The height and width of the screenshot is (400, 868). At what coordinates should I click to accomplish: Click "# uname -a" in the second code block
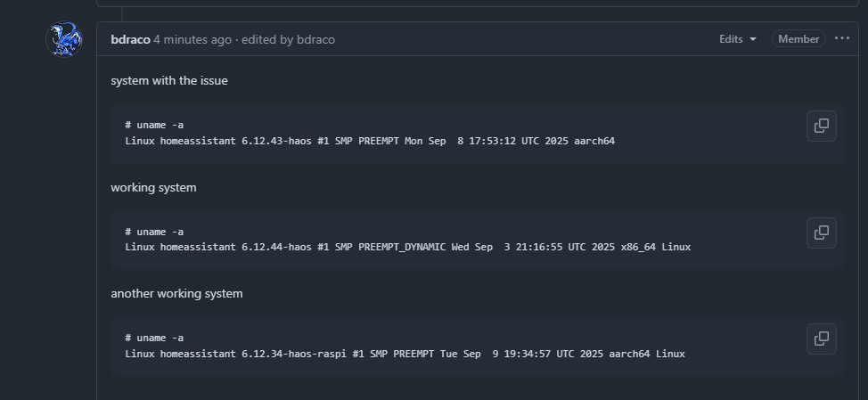(154, 232)
